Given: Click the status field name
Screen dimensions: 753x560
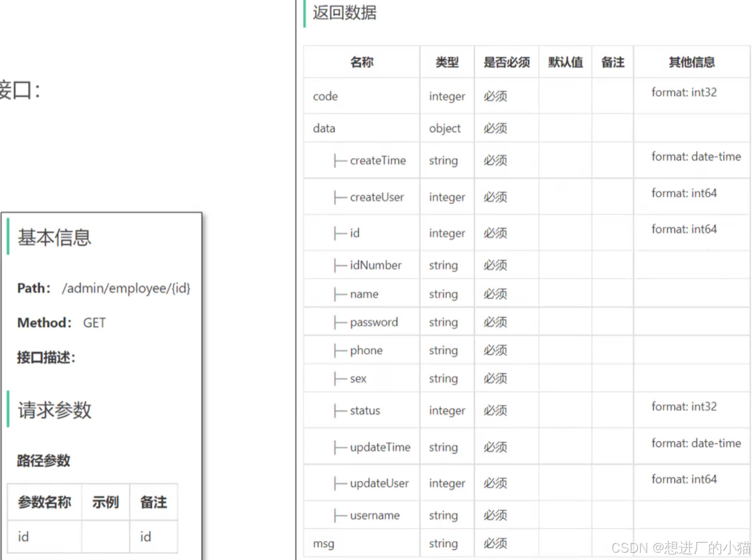Looking at the screenshot, I should (x=364, y=411).
